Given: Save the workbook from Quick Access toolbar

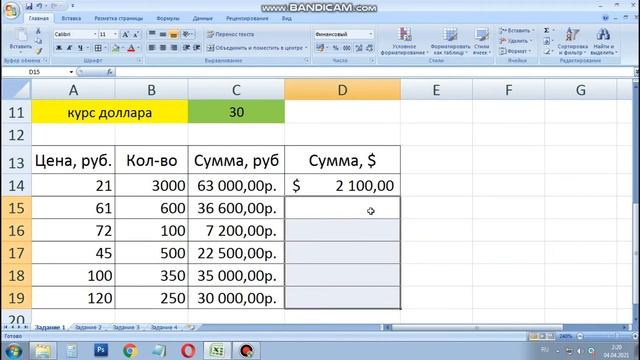Looking at the screenshot, I should (29, 6).
